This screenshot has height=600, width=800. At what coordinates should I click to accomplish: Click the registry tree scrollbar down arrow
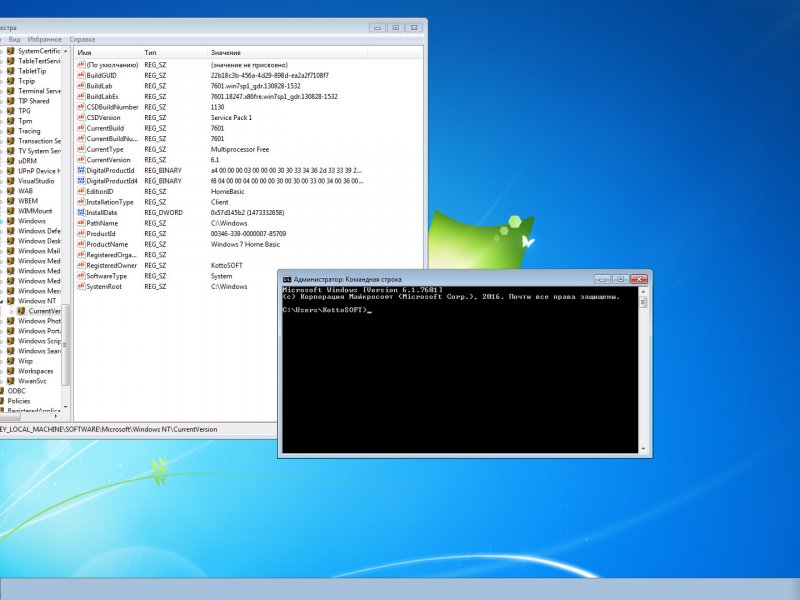point(65,407)
